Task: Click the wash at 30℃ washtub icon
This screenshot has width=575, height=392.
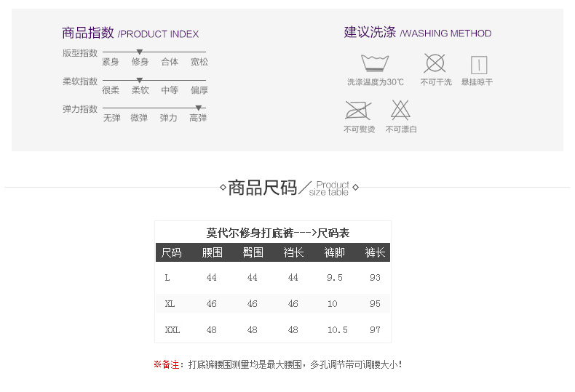Action: tap(375, 64)
